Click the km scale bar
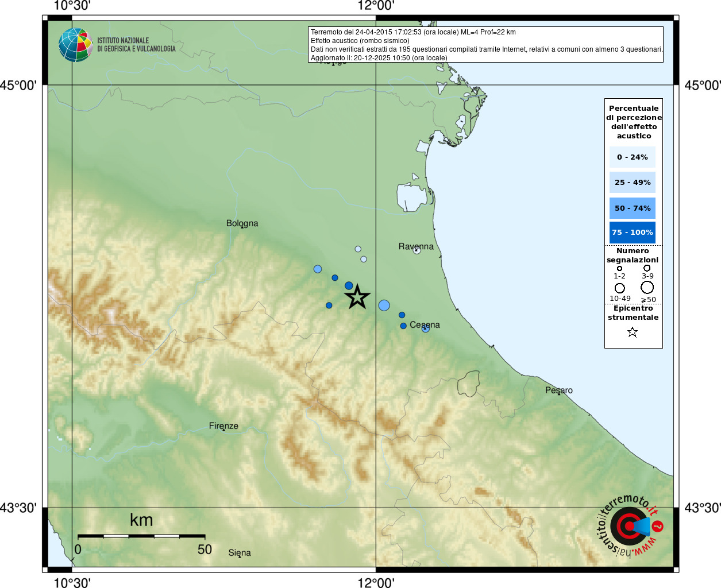 (x=141, y=536)
